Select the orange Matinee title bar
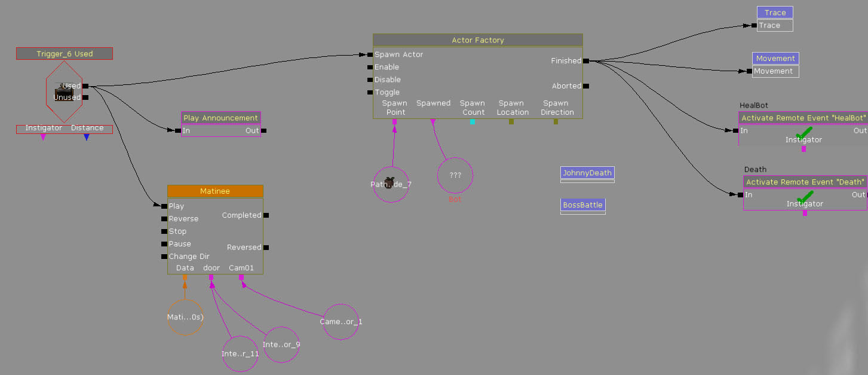868x375 pixels. [x=215, y=191]
